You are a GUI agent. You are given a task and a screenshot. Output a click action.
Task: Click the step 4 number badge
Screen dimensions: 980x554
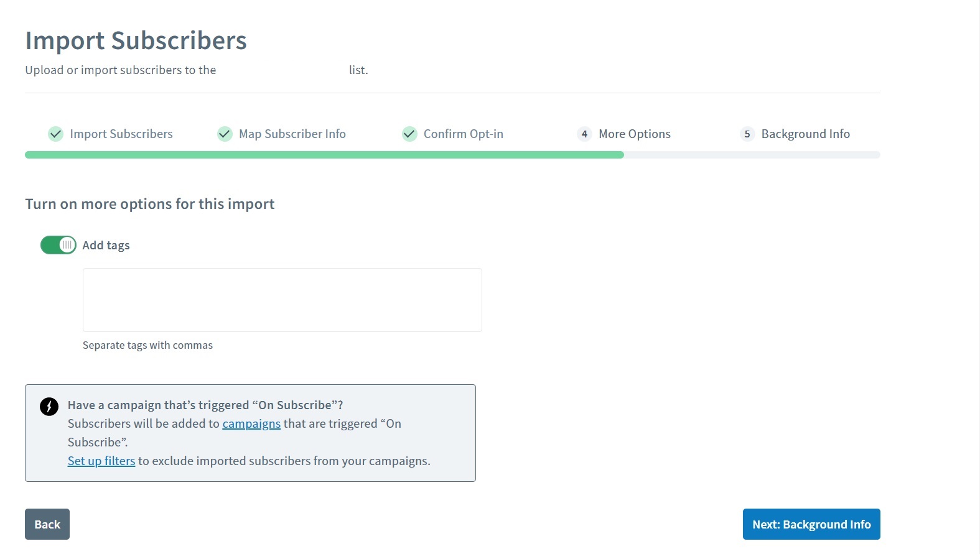click(584, 134)
